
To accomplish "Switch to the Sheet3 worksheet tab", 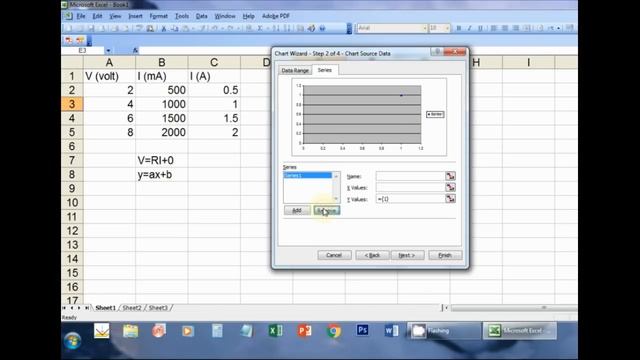I will [x=158, y=308].
